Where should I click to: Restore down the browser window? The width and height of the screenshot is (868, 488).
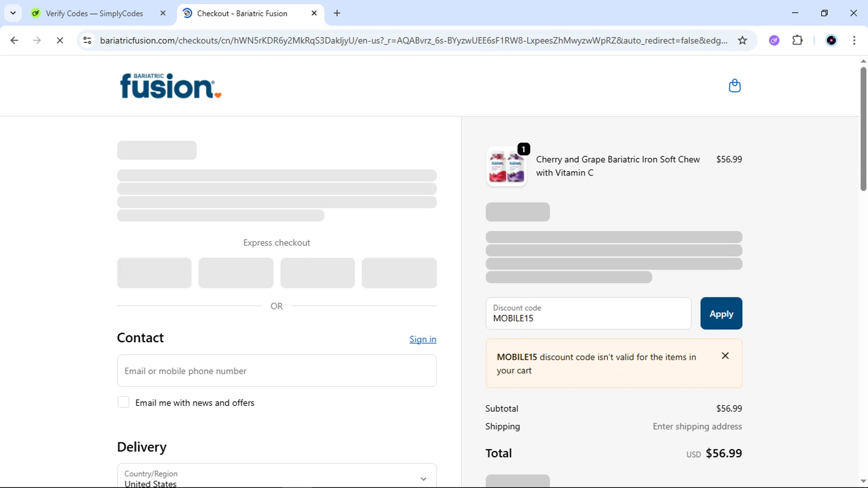(x=825, y=13)
